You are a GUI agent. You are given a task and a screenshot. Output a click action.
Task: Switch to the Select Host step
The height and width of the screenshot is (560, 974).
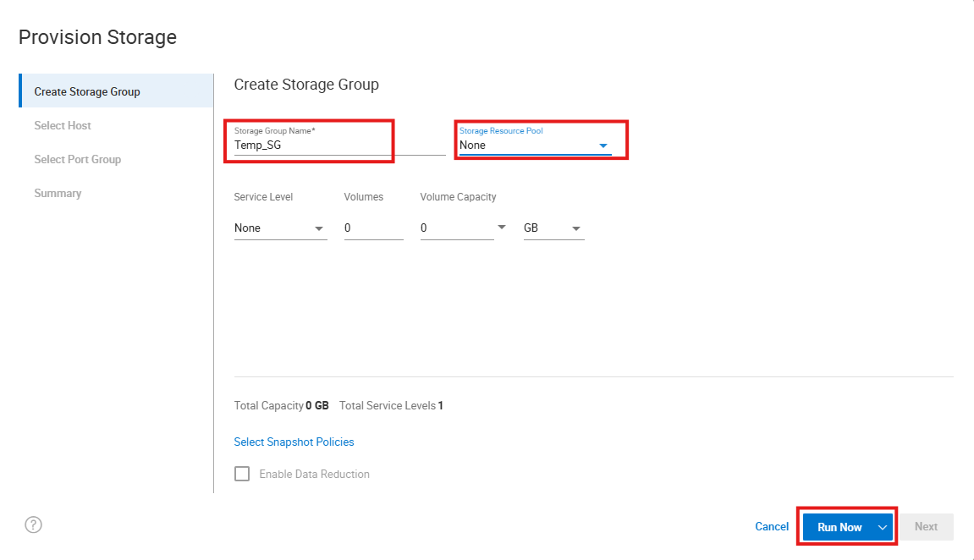coord(63,125)
